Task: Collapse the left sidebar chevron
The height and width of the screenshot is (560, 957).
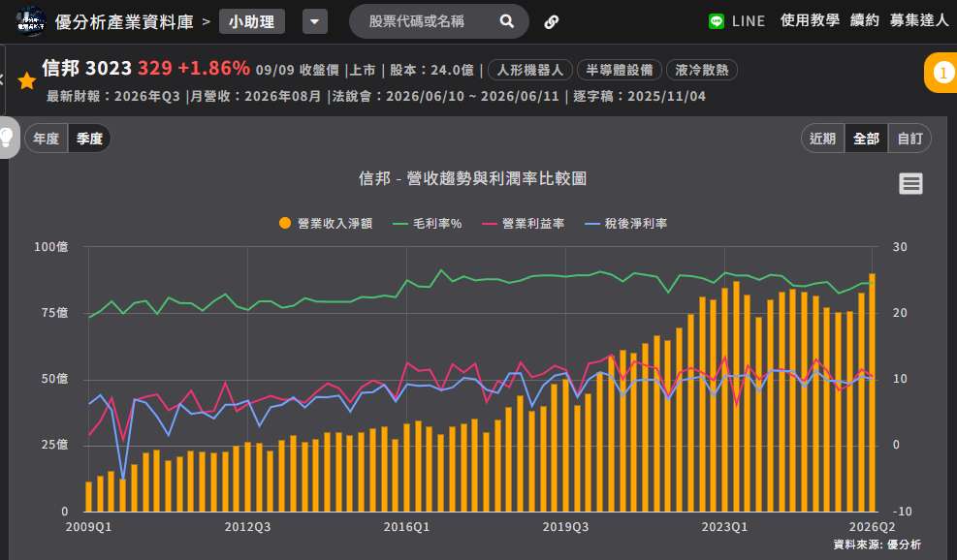Action: coord(2,79)
